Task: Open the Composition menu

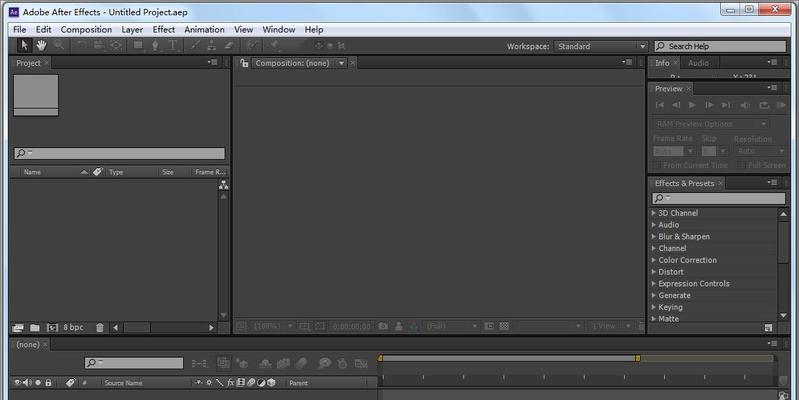Action: (86, 30)
